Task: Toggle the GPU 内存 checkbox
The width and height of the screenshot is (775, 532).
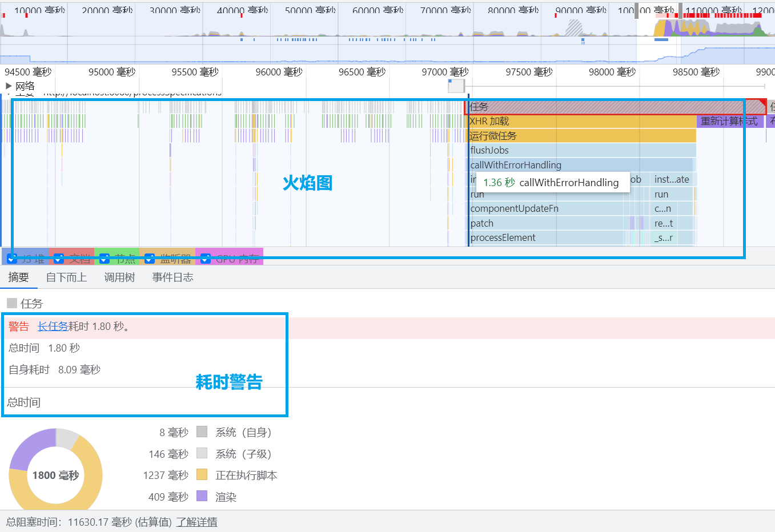Action: (205, 258)
